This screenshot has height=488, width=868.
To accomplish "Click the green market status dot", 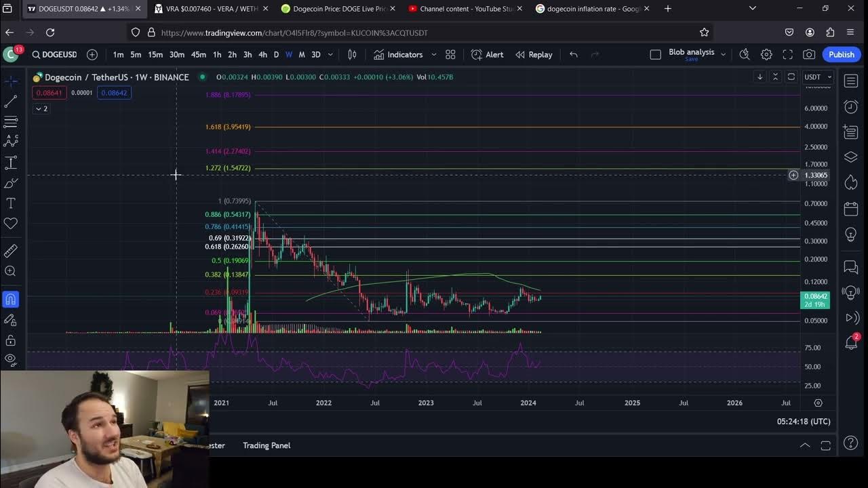I will tap(202, 77).
